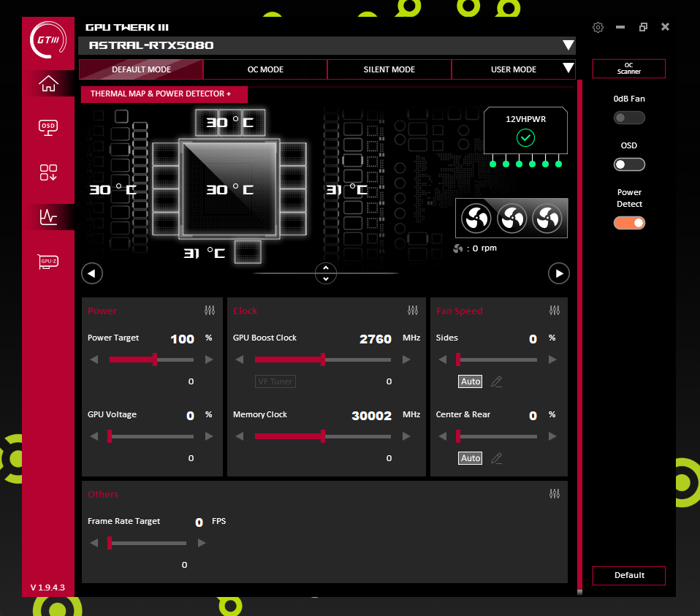Click the GPU Boost Clock slider
The height and width of the screenshot is (616, 700).
pyautogui.click(x=323, y=360)
